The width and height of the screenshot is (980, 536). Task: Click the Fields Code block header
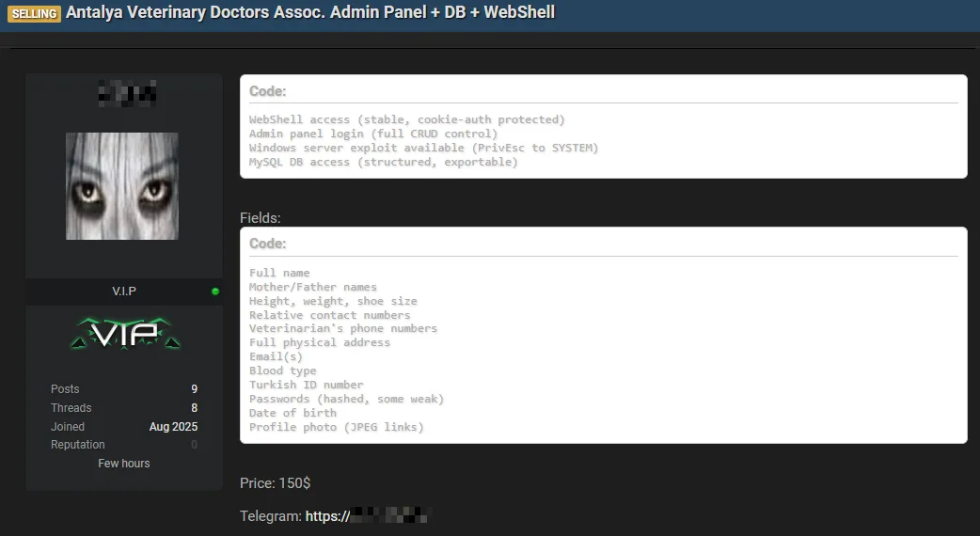point(267,244)
